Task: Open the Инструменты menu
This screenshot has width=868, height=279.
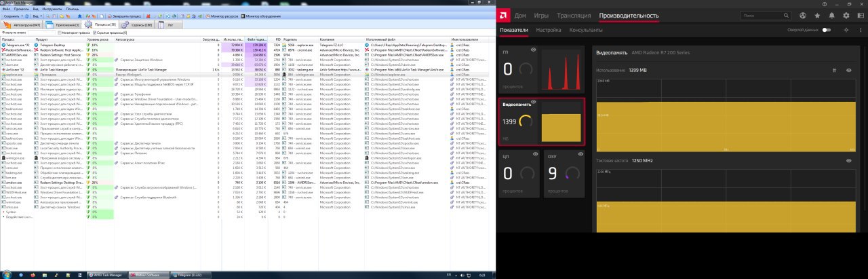Action: point(52,10)
